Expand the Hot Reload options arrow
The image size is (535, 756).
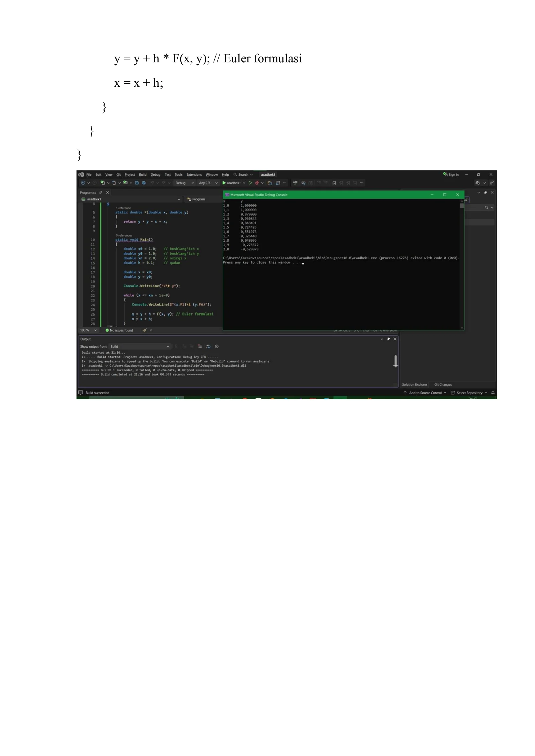click(262, 183)
